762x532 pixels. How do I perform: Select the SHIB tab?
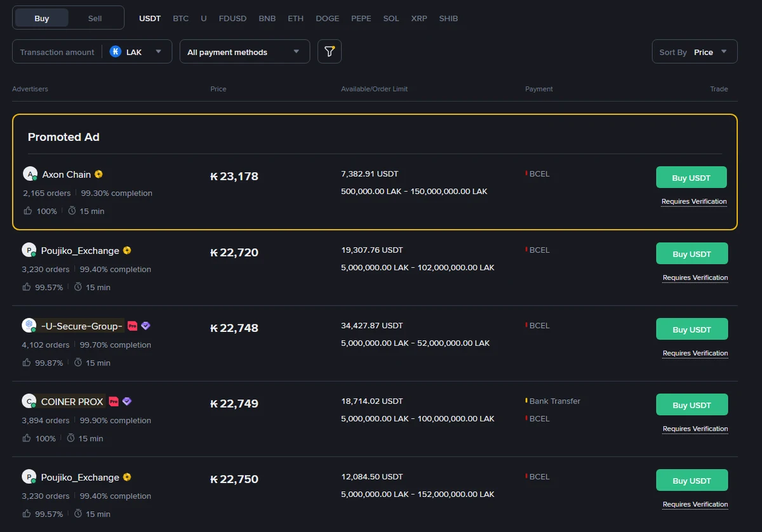point(448,18)
